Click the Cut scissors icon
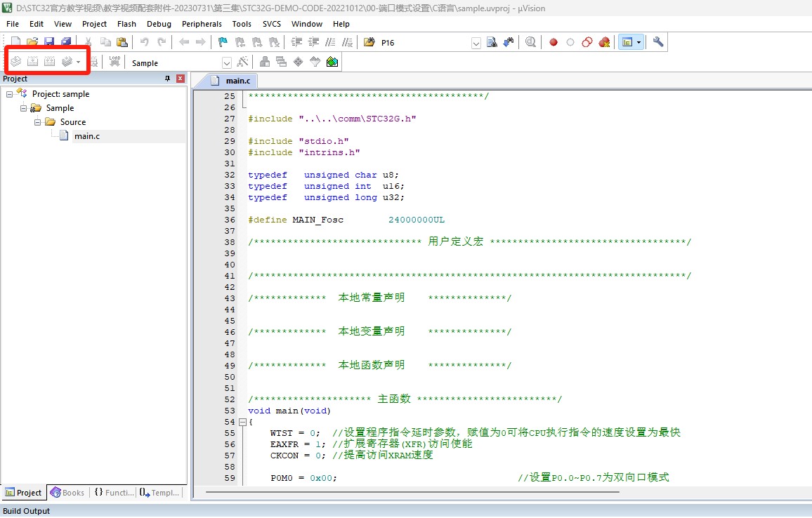The image size is (812, 518). pos(88,42)
